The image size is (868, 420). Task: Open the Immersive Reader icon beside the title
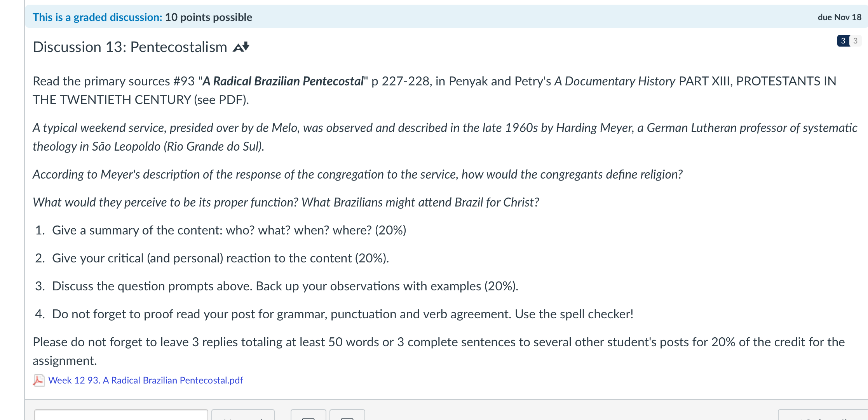click(x=241, y=47)
